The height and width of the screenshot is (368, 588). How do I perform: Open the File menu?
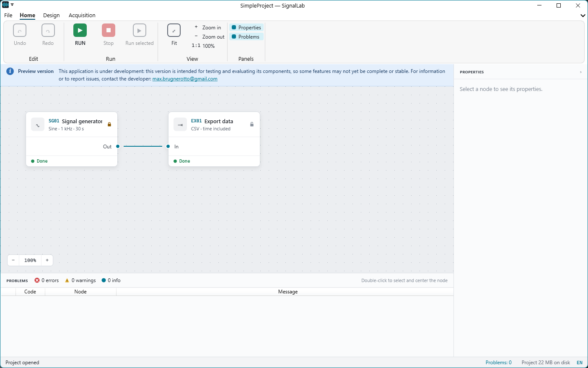(x=8, y=15)
